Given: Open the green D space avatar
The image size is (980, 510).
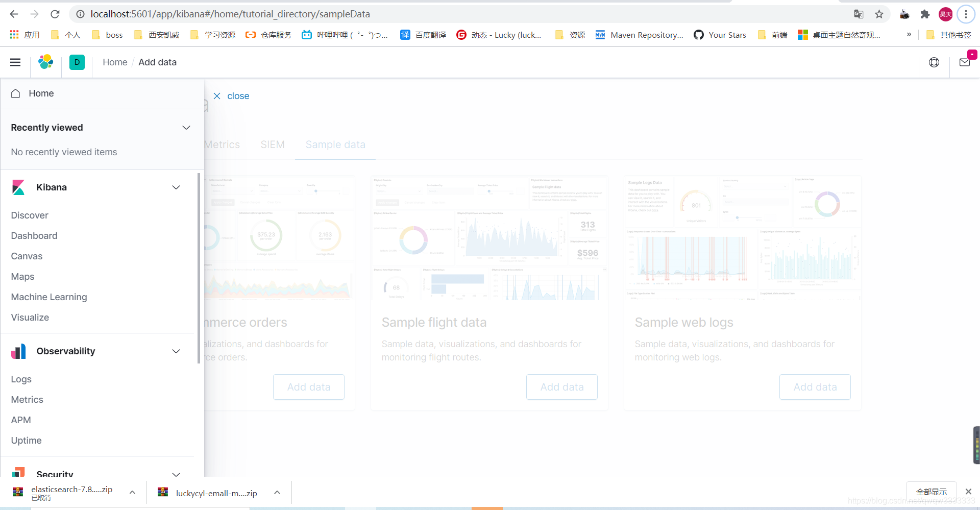Looking at the screenshot, I should (x=77, y=62).
